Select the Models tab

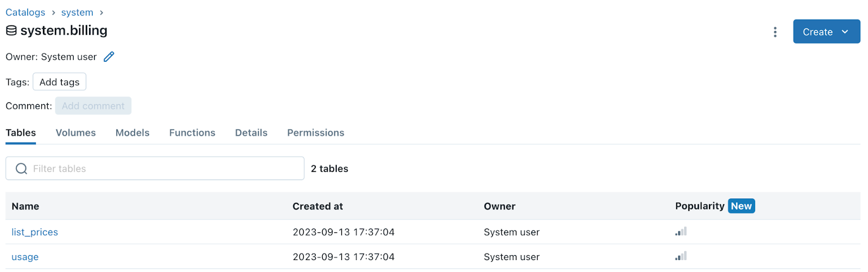click(132, 133)
